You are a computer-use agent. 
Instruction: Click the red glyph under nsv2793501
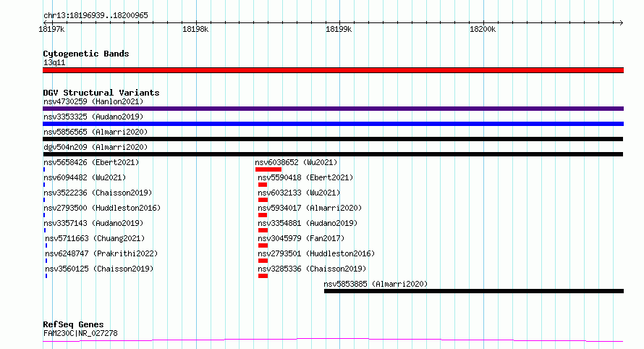[263, 261]
